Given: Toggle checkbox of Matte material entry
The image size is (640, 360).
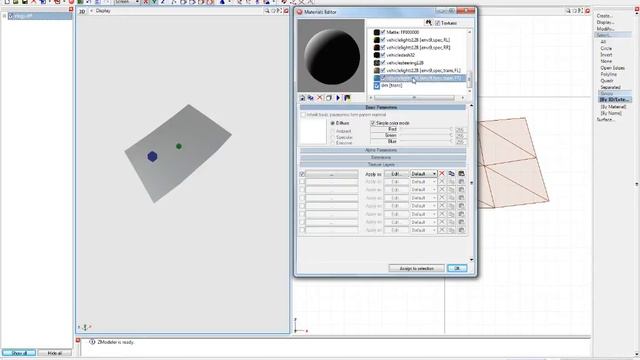Looking at the screenshot, I should pyautogui.click(x=383, y=32).
